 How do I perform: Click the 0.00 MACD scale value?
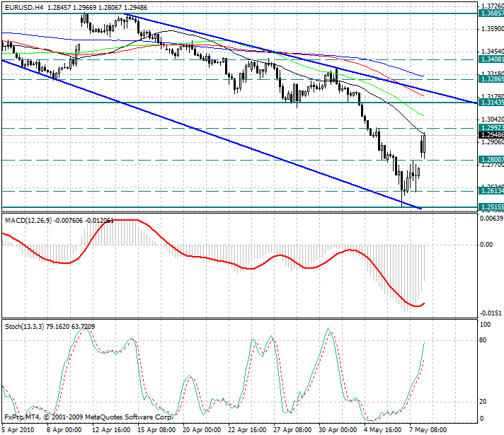[x=486, y=245]
